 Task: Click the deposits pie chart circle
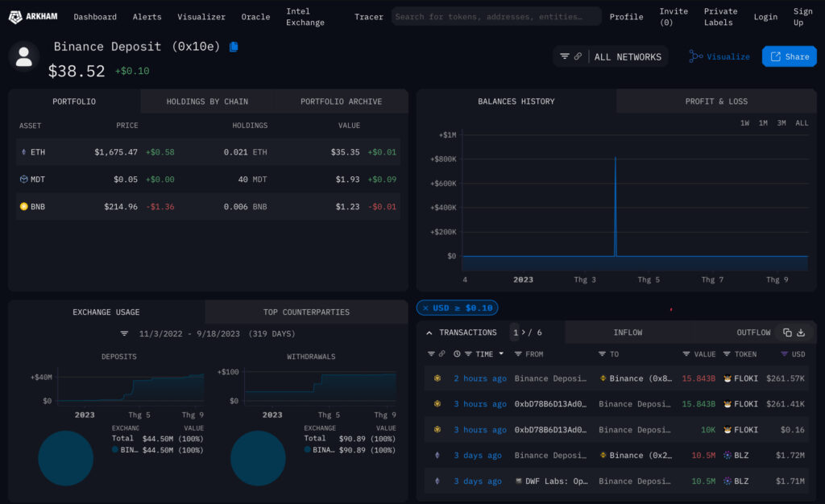point(66,458)
